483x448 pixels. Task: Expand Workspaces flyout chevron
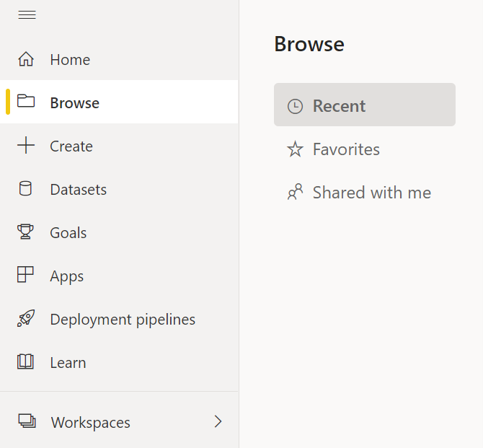pyautogui.click(x=218, y=421)
